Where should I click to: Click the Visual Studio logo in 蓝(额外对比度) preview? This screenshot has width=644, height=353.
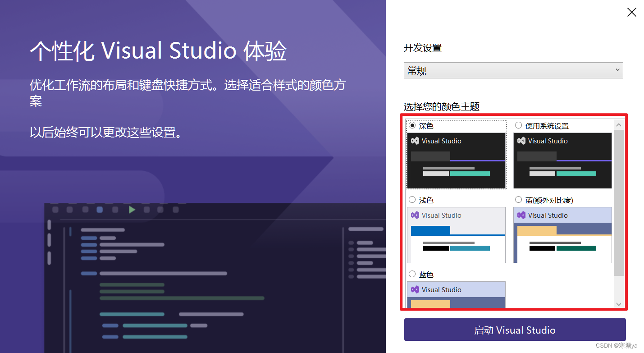[521, 215]
